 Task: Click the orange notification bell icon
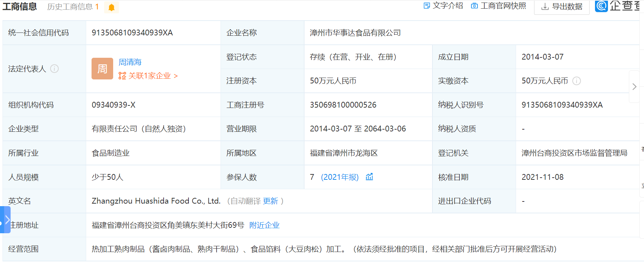click(111, 7)
